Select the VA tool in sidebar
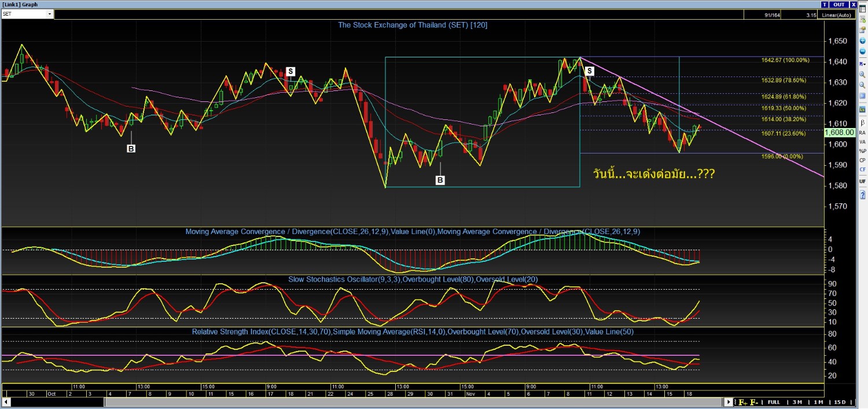 [862, 142]
